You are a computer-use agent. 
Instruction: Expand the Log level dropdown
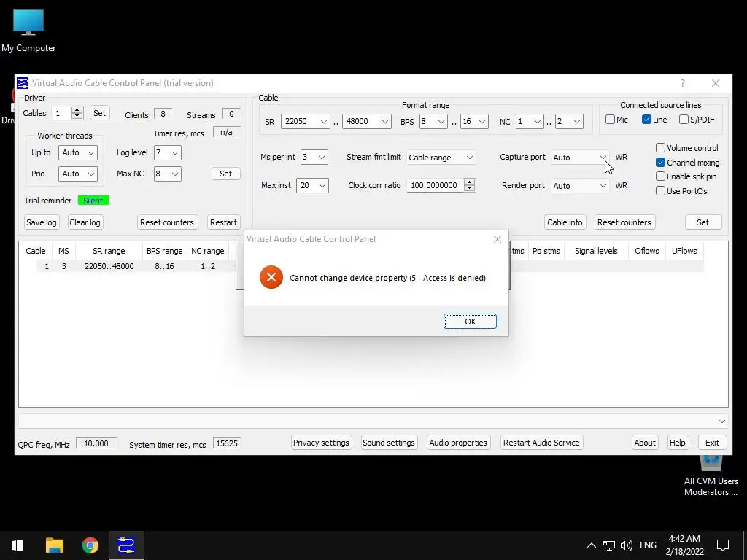[167, 153]
